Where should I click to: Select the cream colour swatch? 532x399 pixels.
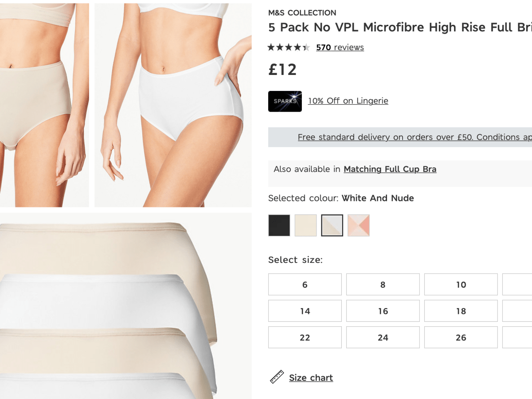306,225
